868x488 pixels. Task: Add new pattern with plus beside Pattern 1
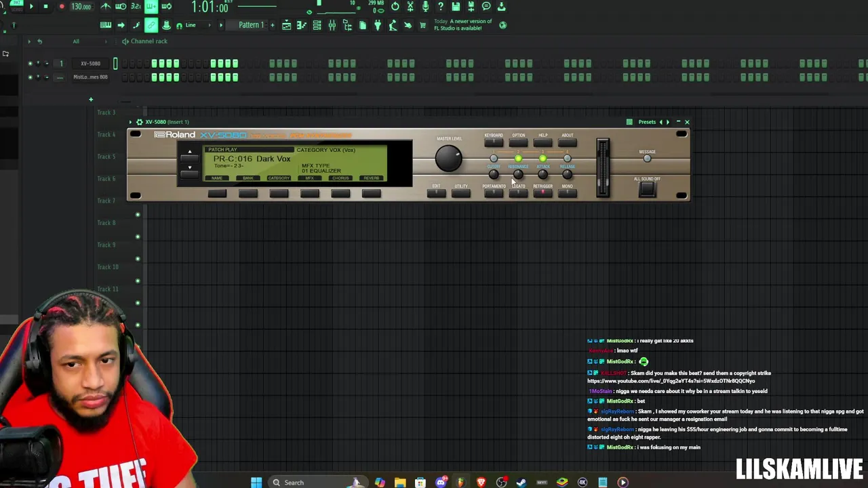click(273, 25)
